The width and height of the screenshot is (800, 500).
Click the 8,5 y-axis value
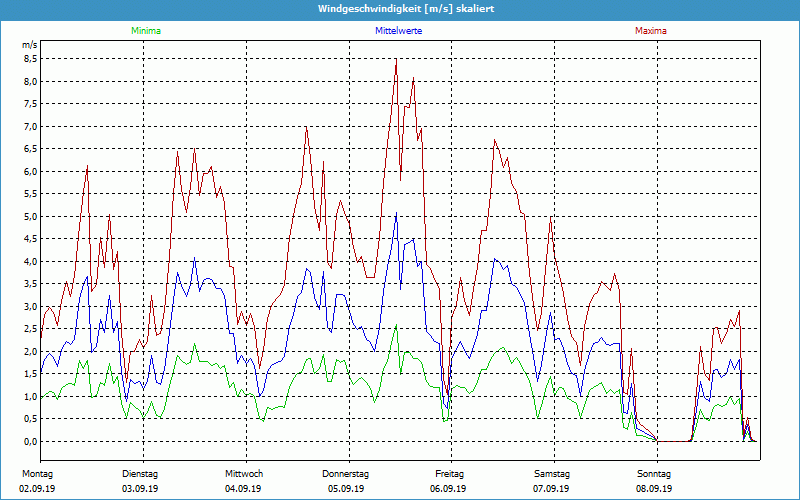pos(31,59)
